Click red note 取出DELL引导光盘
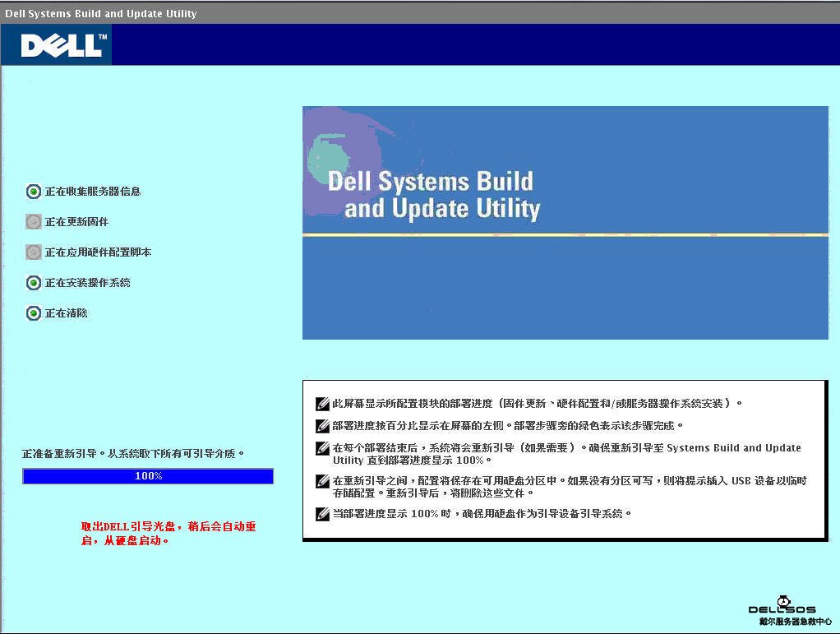This screenshot has width=840, height=634. point(168,533)
